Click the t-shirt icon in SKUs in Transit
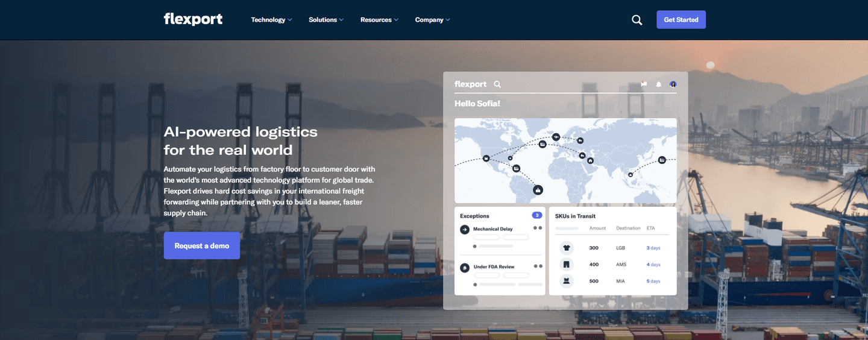This screenshot has height=340, width=868. 566,248
